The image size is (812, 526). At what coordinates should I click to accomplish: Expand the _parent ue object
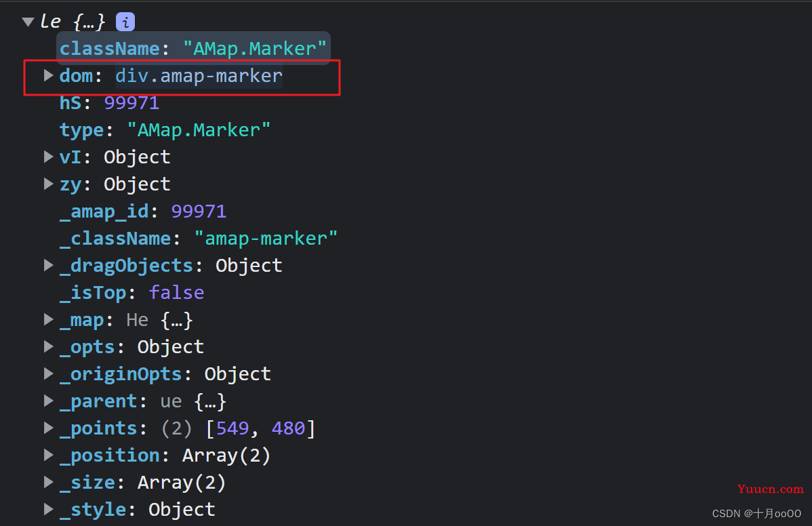click(48, 401)
